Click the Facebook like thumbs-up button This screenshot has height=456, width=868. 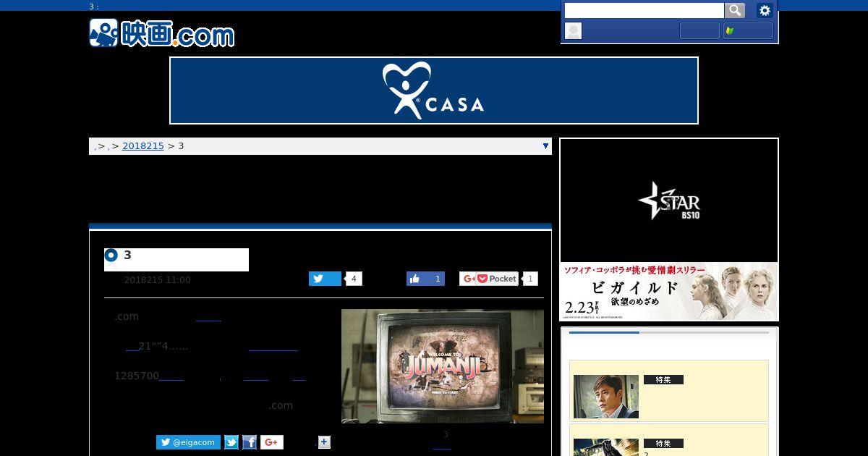pos(425,279)
